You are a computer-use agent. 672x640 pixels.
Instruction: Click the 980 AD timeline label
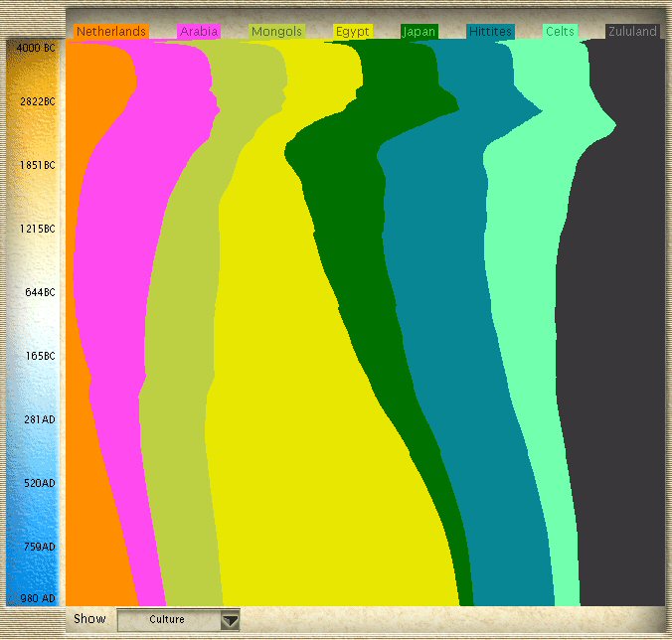pyautogui.click(x=37, y=598)
